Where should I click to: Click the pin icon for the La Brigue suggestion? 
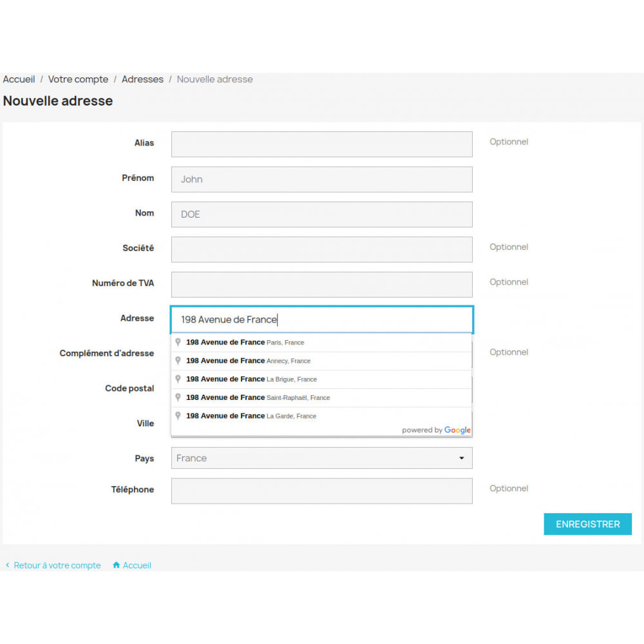[x=178, y=379]
